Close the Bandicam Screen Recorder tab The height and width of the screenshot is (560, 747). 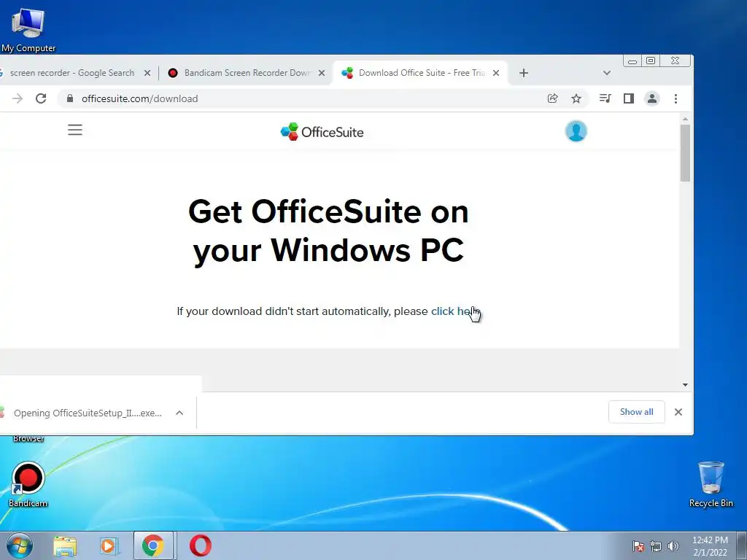[x=322, y=73]
